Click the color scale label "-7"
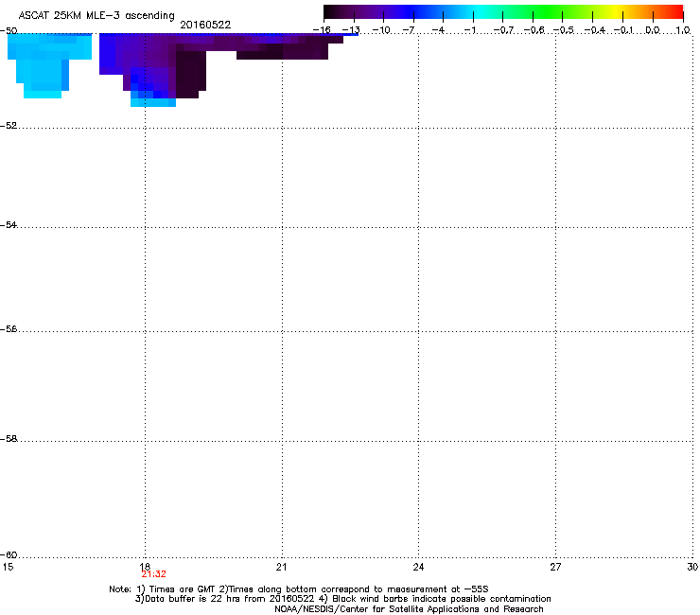Image resolution: width=700 pixels, height=615 pixels. coord(408,30)
